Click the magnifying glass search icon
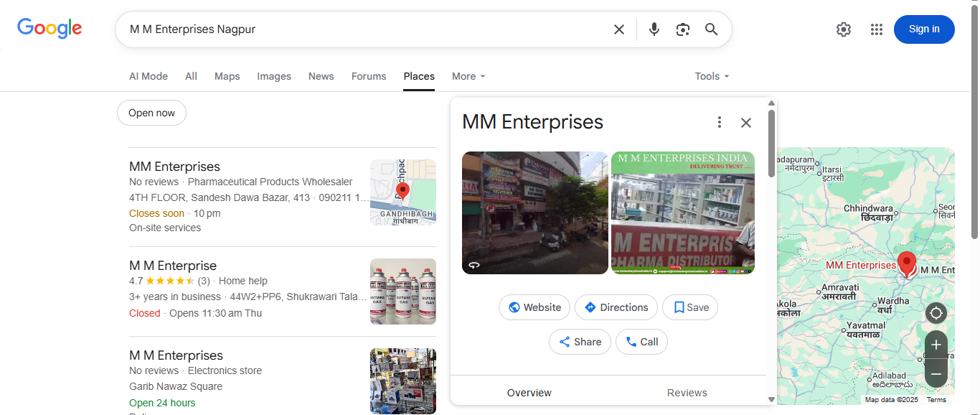The height and width of the screenshot is (415, 980). pyautogui.click(x=711, y=29)
